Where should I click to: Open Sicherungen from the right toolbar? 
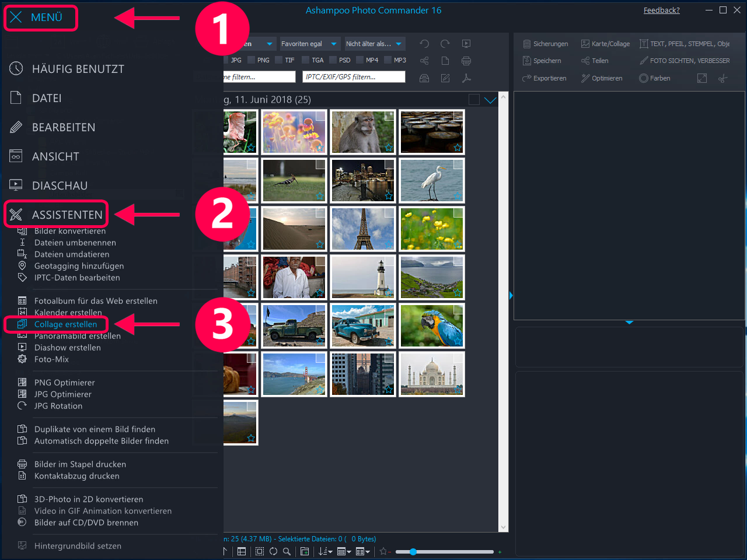(546, 44)
